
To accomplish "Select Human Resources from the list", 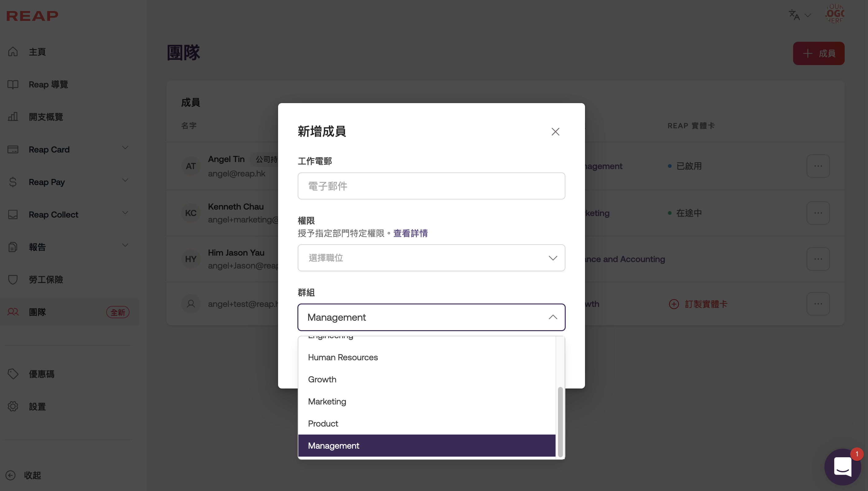I will [x=343, y=357].
